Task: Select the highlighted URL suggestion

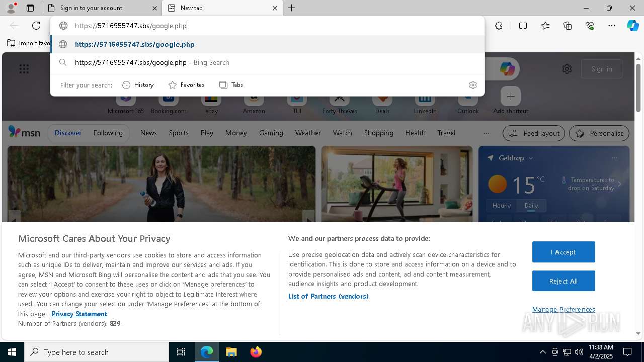Action: (267, 44)
